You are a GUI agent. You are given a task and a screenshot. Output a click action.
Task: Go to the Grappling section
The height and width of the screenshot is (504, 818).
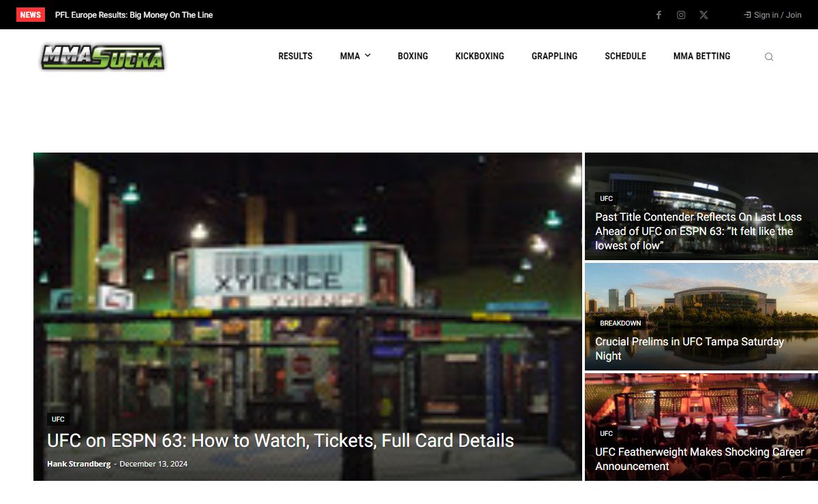tap(554, 57)
